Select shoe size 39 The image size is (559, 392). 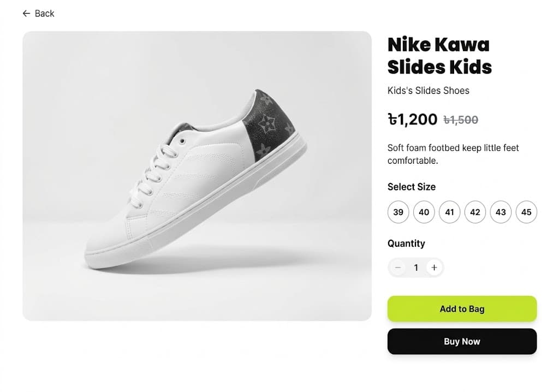coord(398,212)
